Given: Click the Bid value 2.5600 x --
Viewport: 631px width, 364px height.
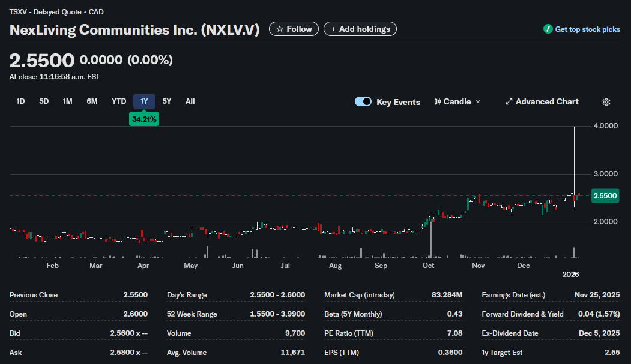Looking at the screenshot, I should 128,333.
